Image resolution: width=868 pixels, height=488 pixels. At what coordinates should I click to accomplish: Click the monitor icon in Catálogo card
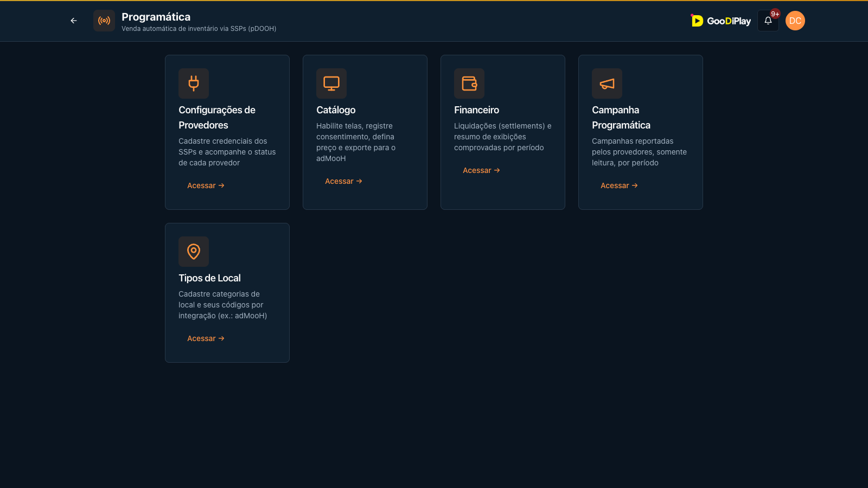[x=331, y=84]
